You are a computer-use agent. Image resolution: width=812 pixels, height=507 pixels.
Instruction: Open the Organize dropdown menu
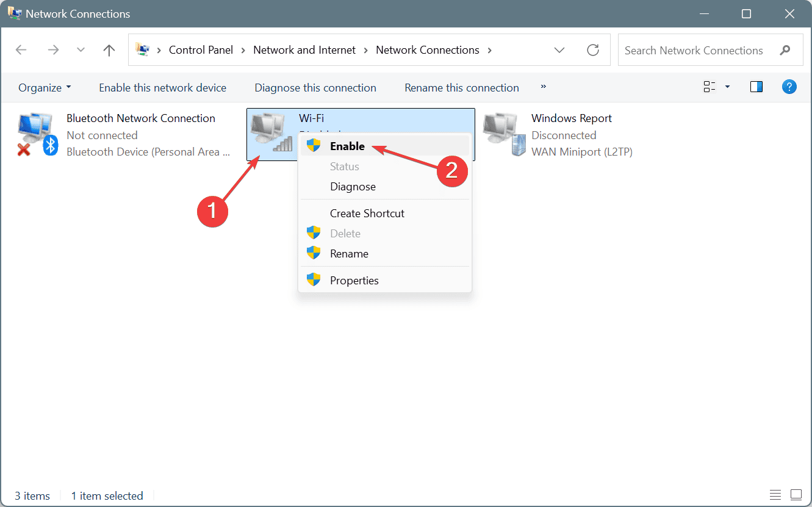point(45,88)
